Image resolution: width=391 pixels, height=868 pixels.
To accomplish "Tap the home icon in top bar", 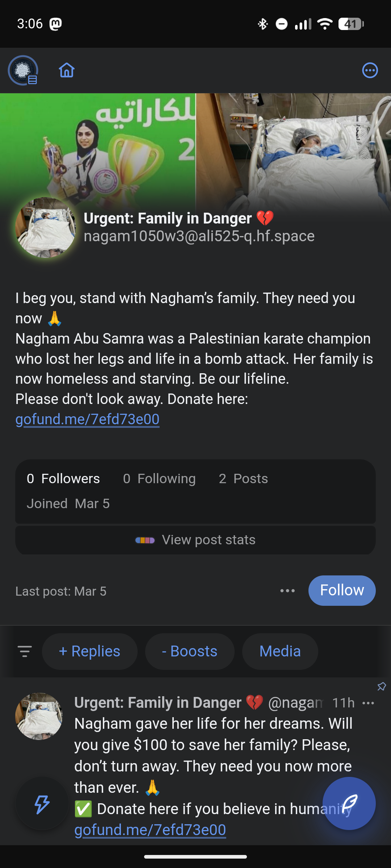I will 67,70.
